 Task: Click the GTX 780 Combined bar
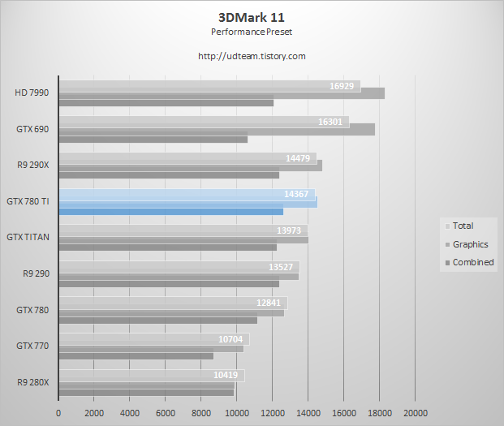click(158, 321)
